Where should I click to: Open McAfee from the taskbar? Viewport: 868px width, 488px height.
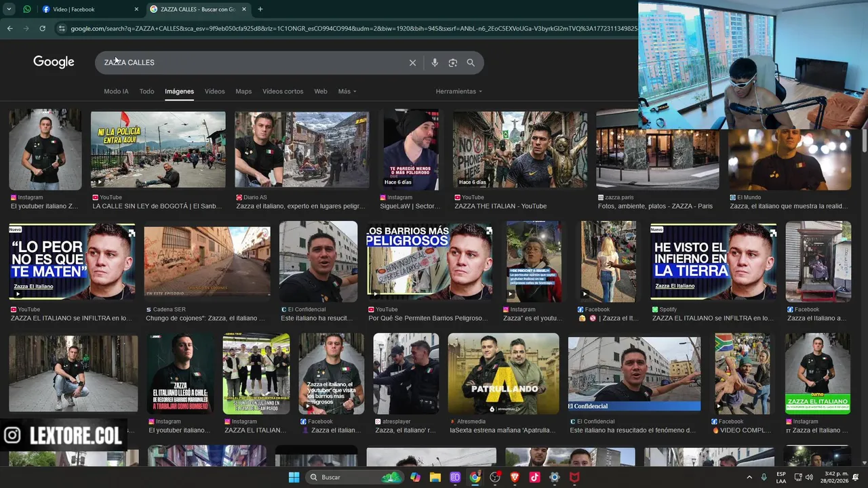[x=574, y=477]
